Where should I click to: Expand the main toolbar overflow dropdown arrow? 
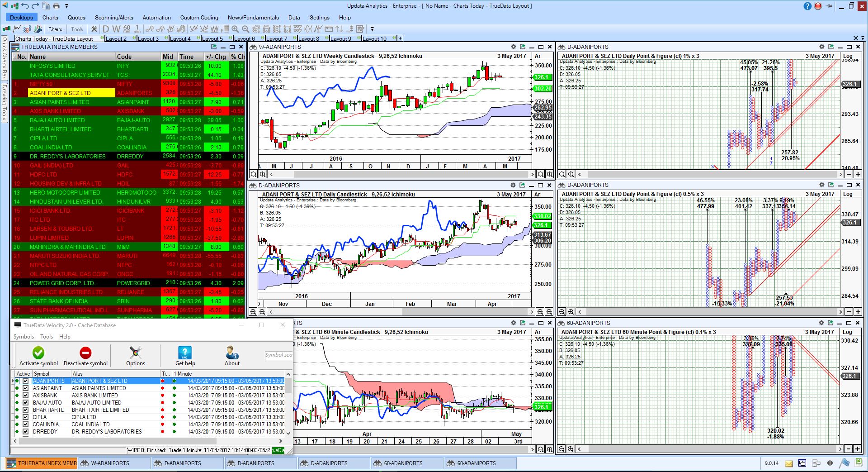point(372,29)
